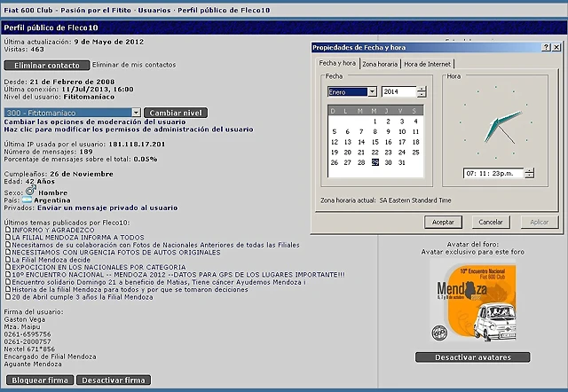The height and width of the screenshot is (392, 568).
Task: Select day 31 in the calendar
Action: point(402,162)
